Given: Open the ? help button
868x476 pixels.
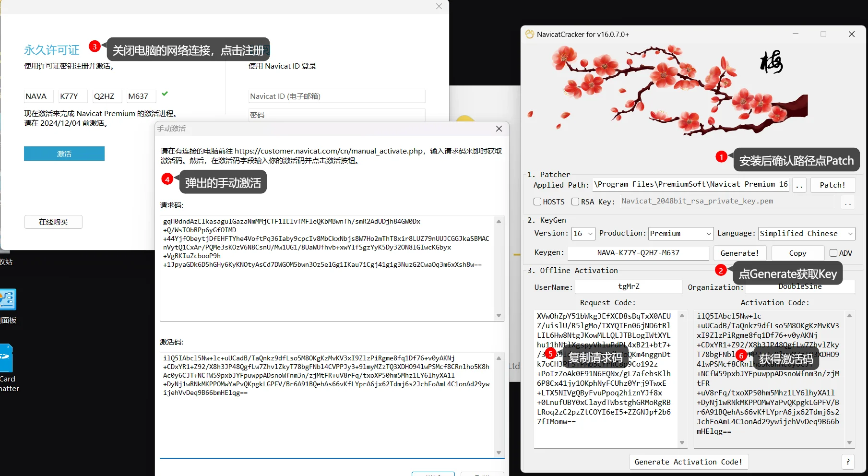Looking at the screenshot, I should coord(848,462).
